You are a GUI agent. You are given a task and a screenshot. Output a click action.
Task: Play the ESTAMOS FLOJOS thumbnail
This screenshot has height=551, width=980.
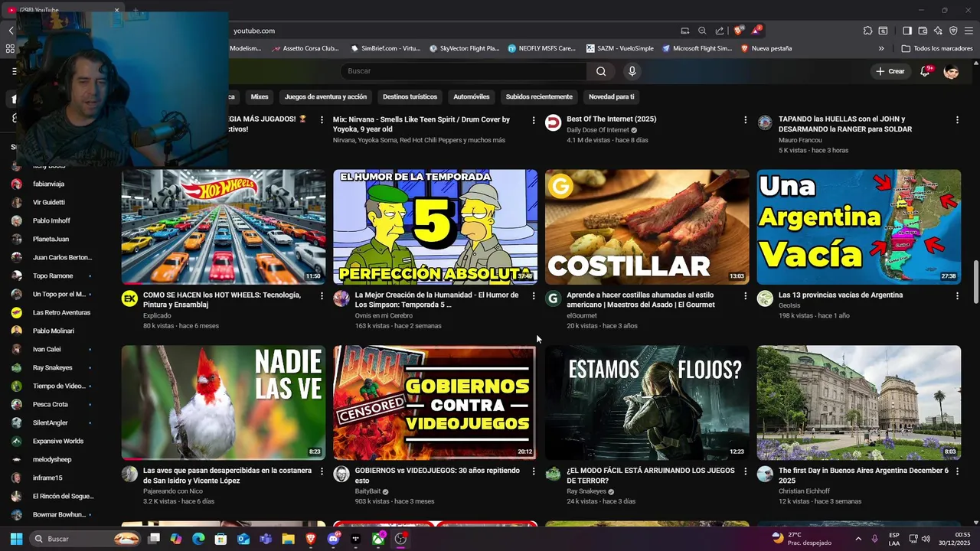(647, 403)
